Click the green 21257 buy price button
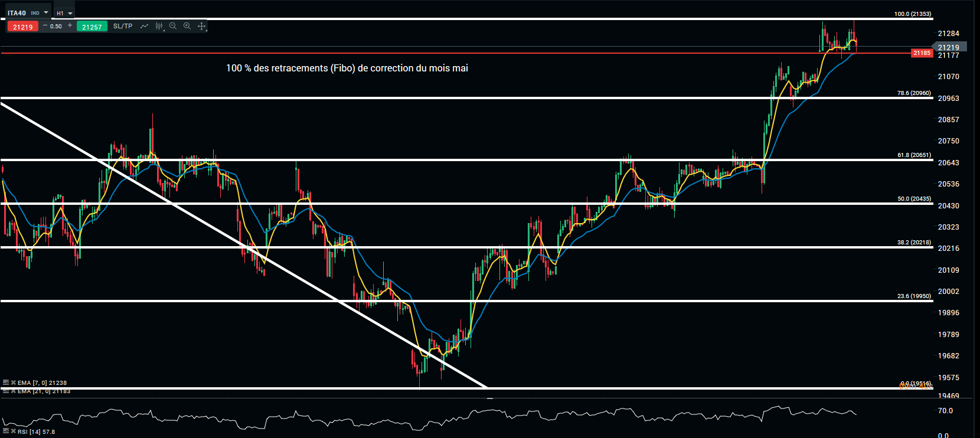This screenshot has height=438, width=980. (x=92, y=27)
